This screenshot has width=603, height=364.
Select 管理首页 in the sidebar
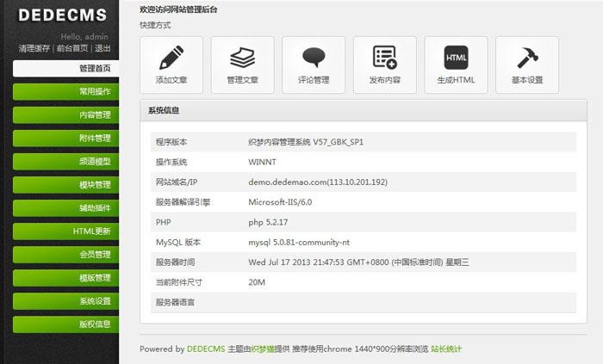pyautogui.click(x=65, y=68)
